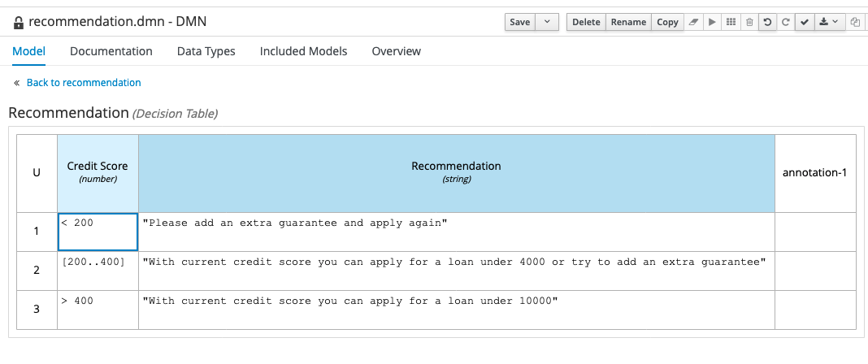Click the duplicate pages icon at far right

tap(855, 22)
